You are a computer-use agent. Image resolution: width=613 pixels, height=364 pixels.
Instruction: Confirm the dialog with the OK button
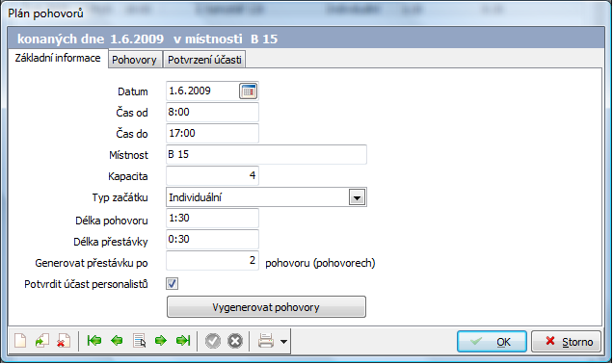(x=492, y=342)
